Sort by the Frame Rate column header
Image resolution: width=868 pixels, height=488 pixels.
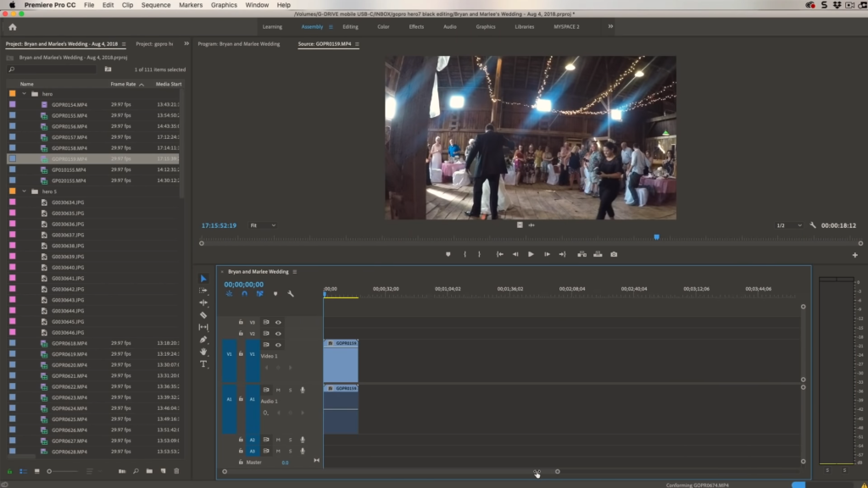click(x=123, y=84)
